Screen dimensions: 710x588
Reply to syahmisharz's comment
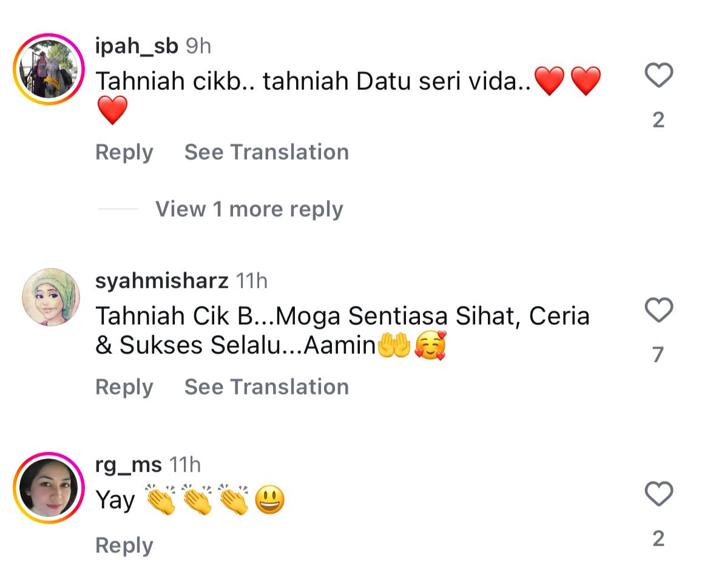click(124, 387)
